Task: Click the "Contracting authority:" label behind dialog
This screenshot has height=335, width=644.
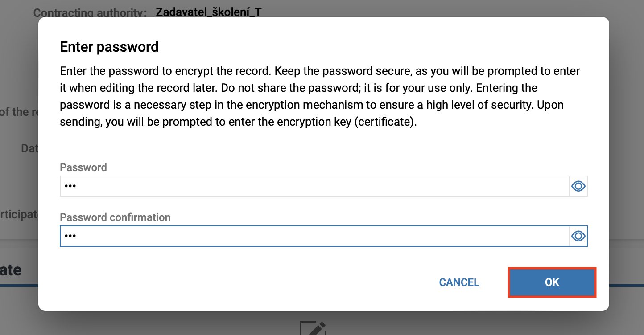Action: tap(90, 12)
